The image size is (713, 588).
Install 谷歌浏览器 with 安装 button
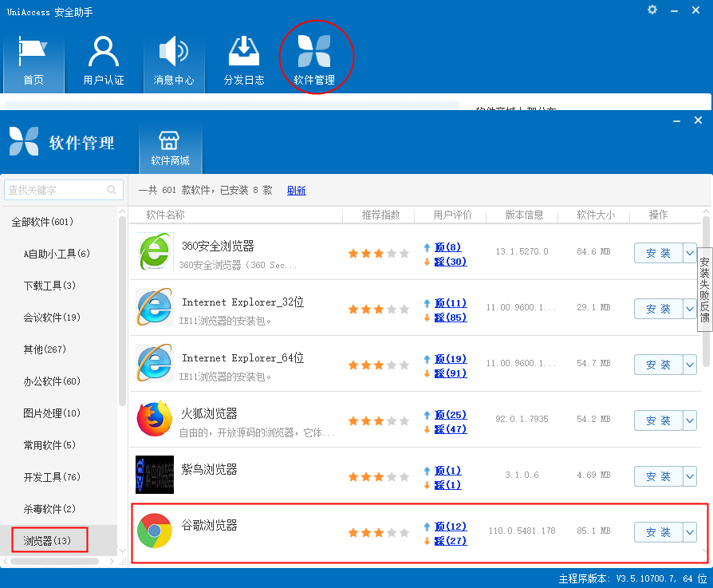(x=658, y=532)
